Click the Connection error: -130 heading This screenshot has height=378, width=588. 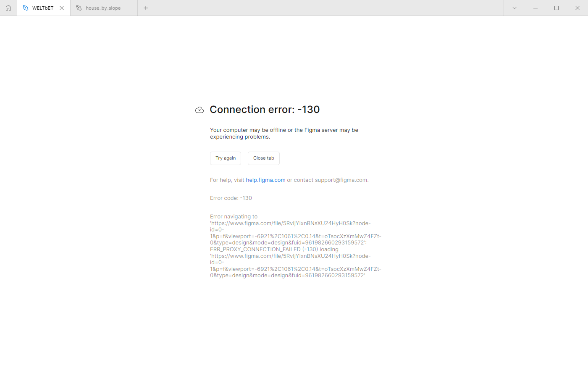[x=265, y=110]
